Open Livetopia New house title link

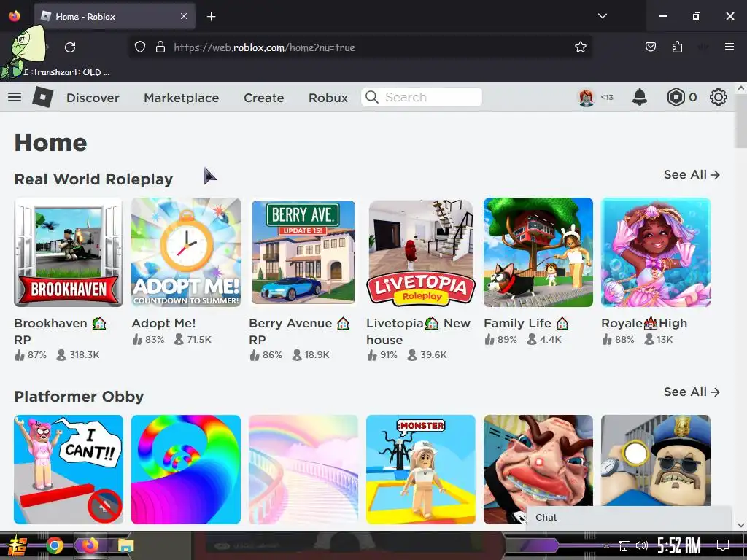tap(418, 332)
